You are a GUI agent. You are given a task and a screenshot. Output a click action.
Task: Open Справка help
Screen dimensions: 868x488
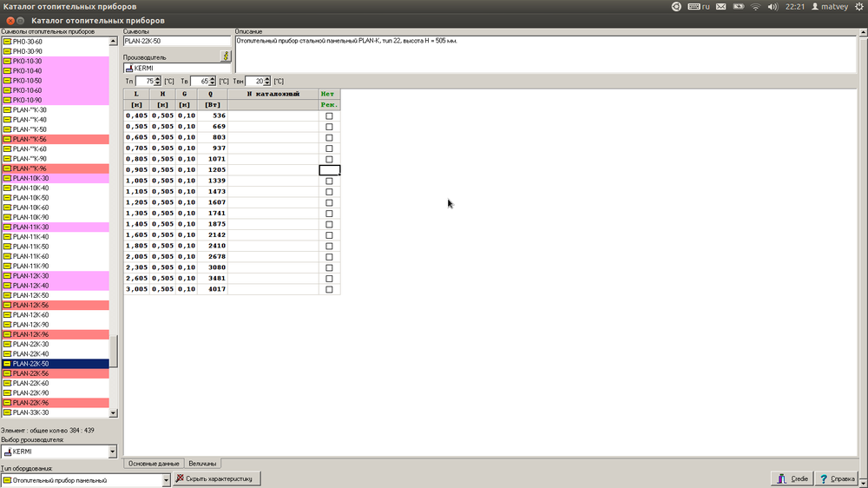pyautogui.click(x=838, y=478)
